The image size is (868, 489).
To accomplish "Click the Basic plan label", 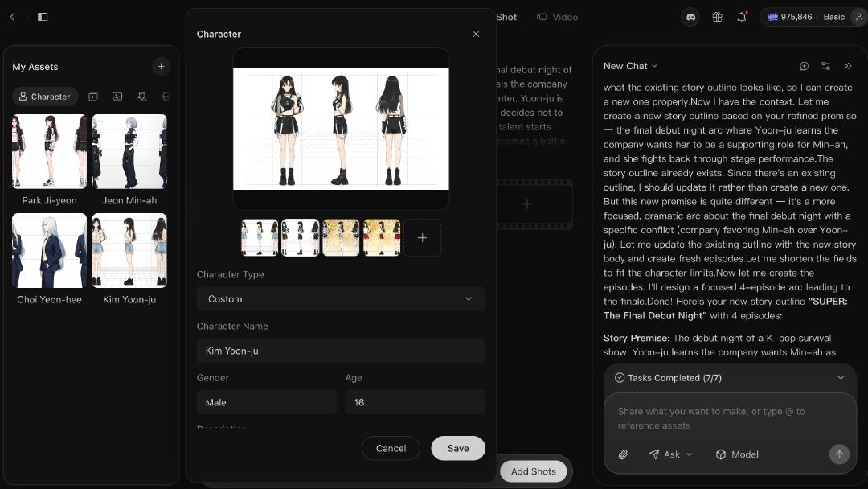I will 833,17.
